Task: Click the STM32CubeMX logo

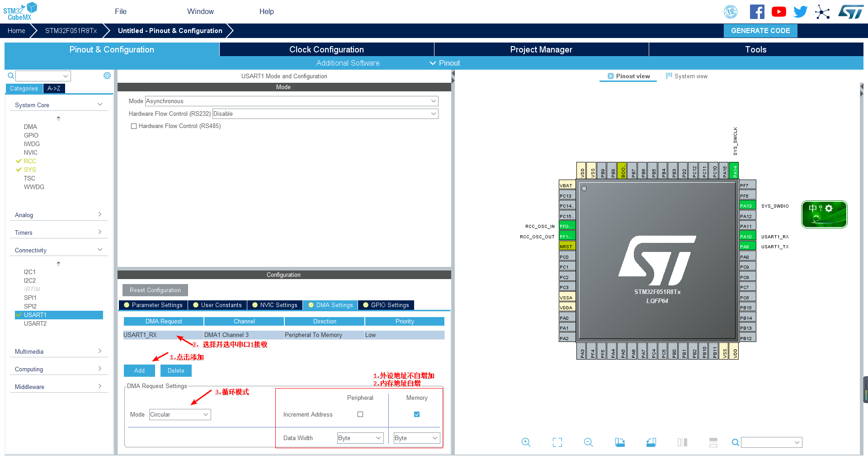Action: coord(20,11)
